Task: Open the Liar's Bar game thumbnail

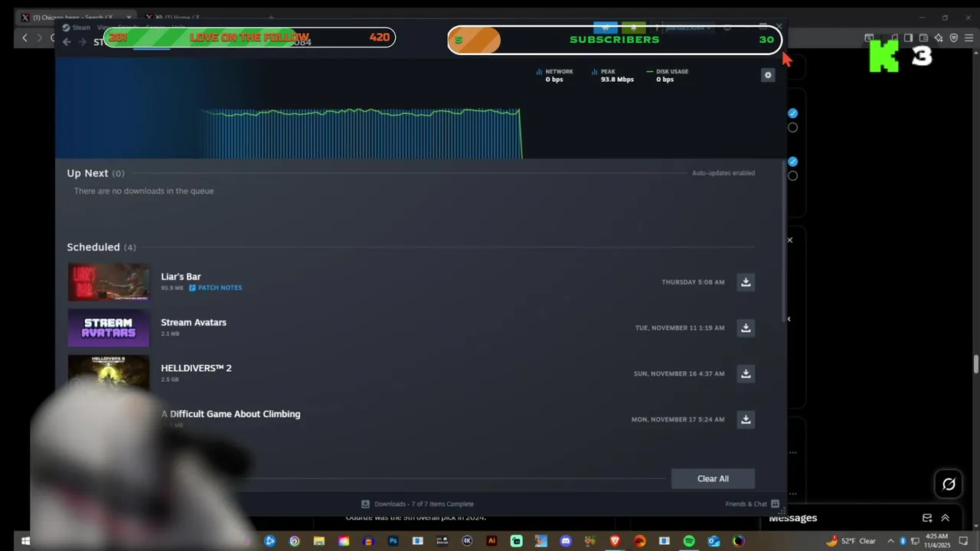Action: (x=109, y=282)
